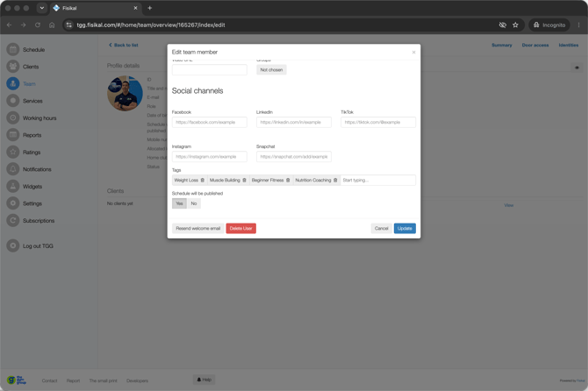Remove the Weight Loss tag trash icon
588x391 pixels.
point(203,180)
